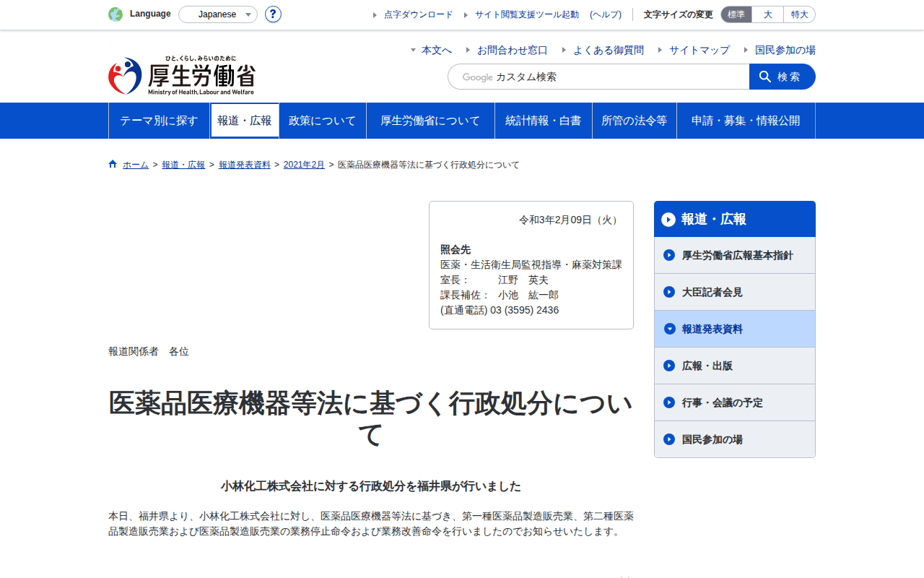
Task: Set font size to 標準
Action: (x=736, y=14)
